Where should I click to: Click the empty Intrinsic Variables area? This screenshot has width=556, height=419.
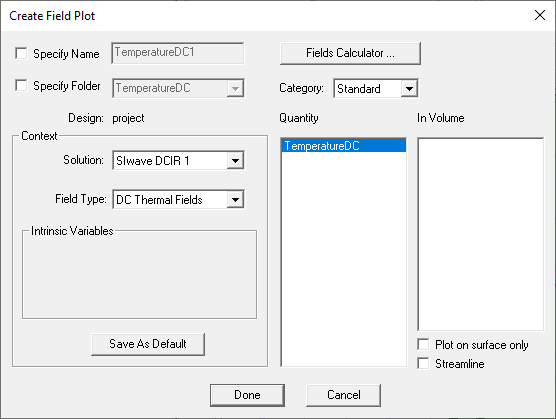tap(139, 275)
